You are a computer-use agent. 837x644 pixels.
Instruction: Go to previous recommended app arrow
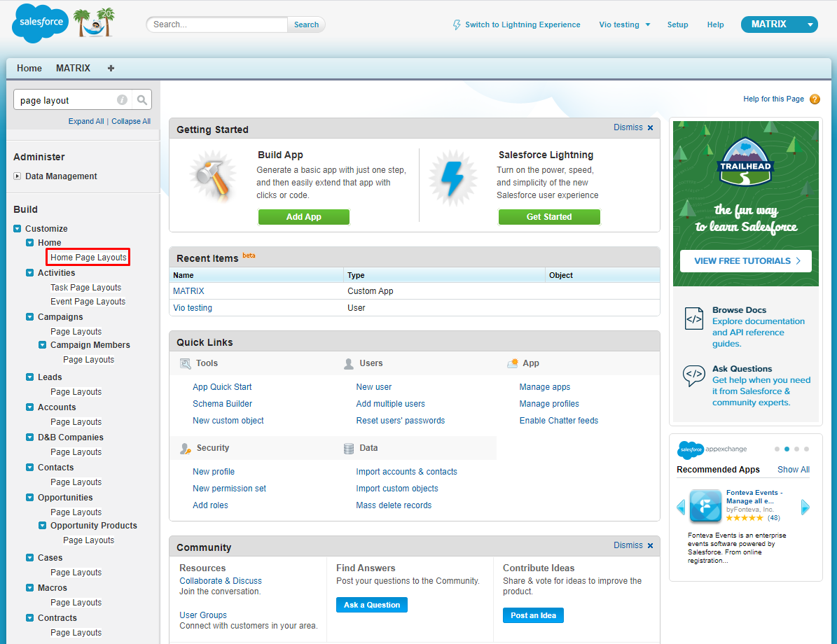point(681,507)
